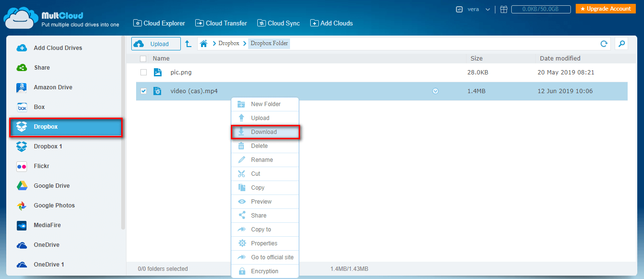The height and width of the screenshot is (279, 644).
Task: Click Upgrade Account button
Action: coord(606,9)
